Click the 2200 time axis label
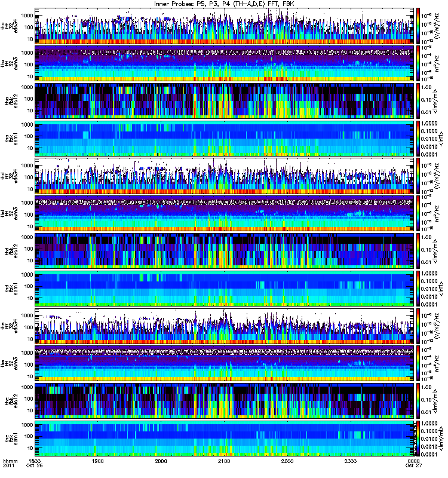The width and height of the screenshot is (448, 478). click(287, 461)
